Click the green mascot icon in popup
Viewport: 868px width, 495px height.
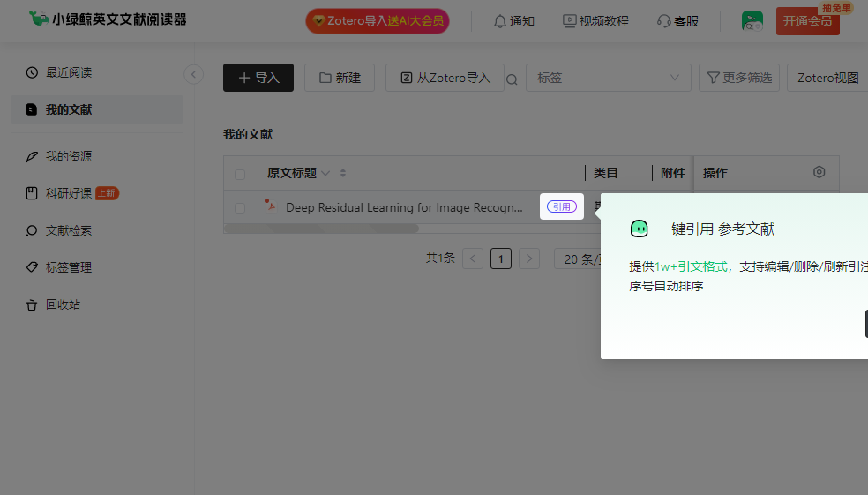point(640,229)
